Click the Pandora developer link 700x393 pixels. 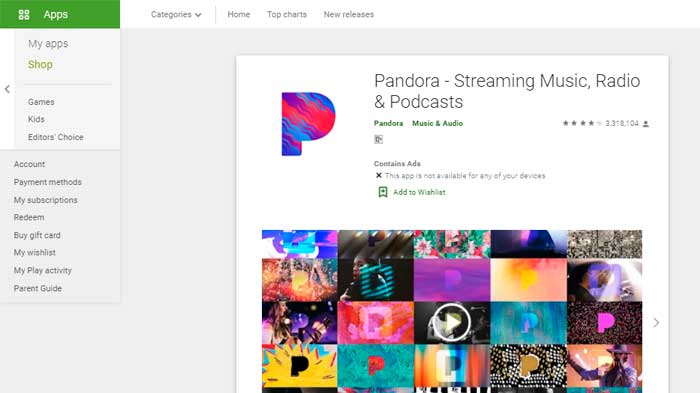(x=388, y=123)
